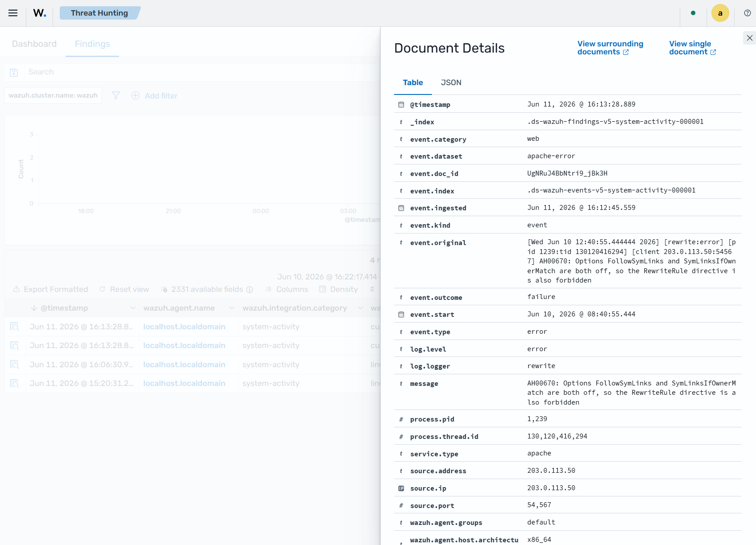Image resolution: width=756 pixels, height=545 pixels.
Task: Click the @timestamp value Jun 11, 2026 16:13:28.889
Action: coord(581,104)
